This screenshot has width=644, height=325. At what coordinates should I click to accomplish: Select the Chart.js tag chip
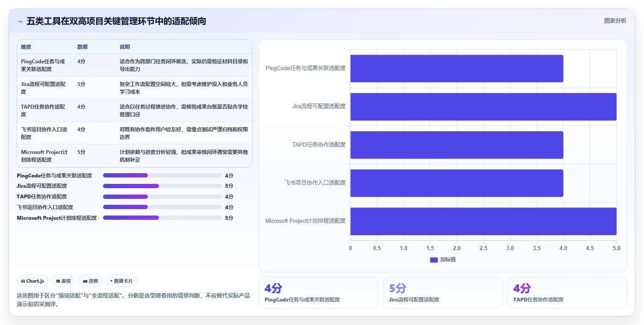[x=33, y=281]
